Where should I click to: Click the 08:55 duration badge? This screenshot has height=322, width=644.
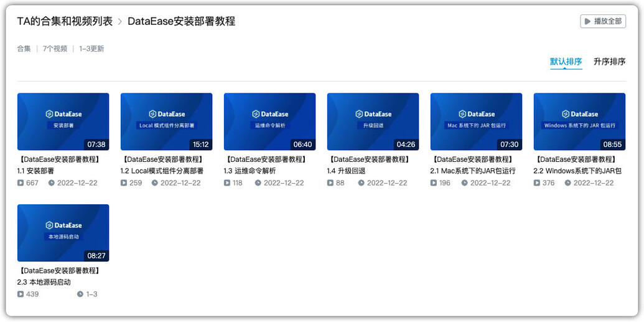[613, 144]
